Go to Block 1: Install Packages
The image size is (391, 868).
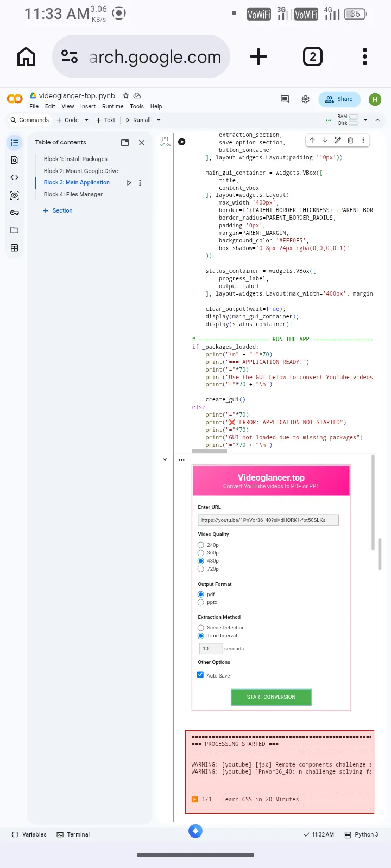pyautogui.click(x=75, y=159)
